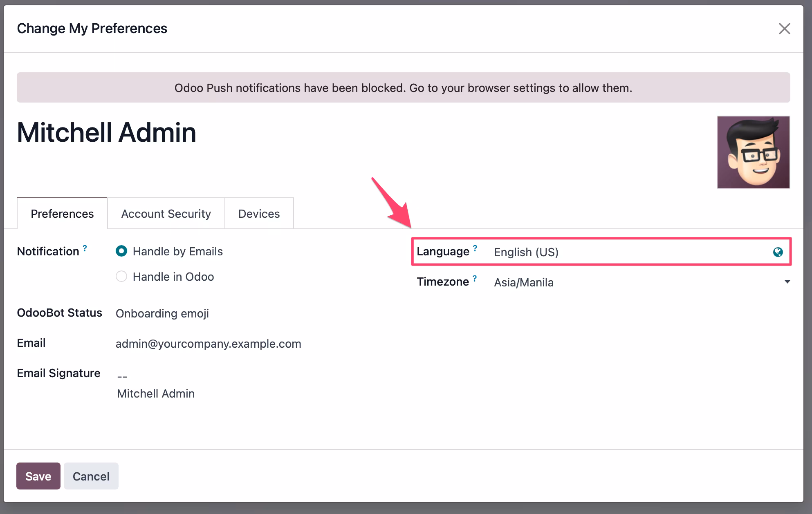
Task: Switch to the Account Security tab
Action: [x=166, y=214]
